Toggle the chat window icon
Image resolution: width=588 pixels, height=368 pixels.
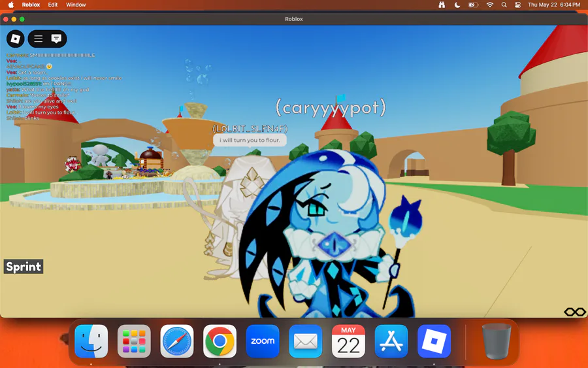tap(56, 39)
